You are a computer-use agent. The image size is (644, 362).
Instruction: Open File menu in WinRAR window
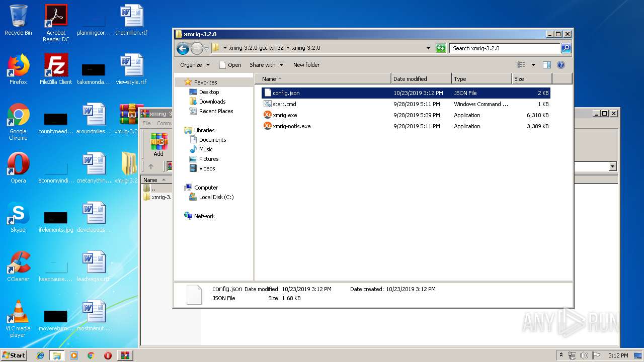point(146,123)
